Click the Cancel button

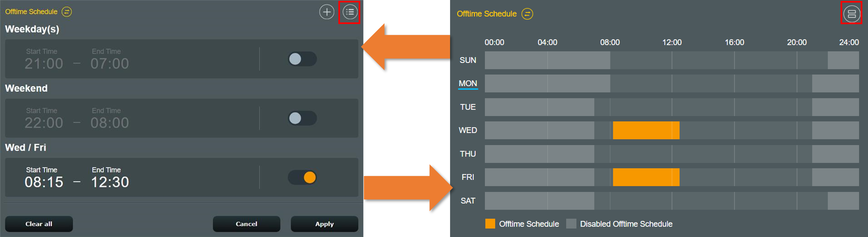click(x=246, y=224)
